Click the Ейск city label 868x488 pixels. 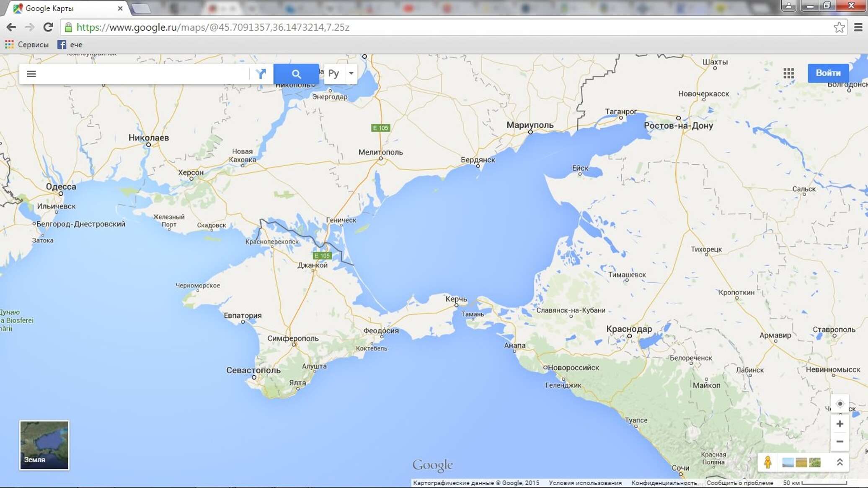pos(580,168)
